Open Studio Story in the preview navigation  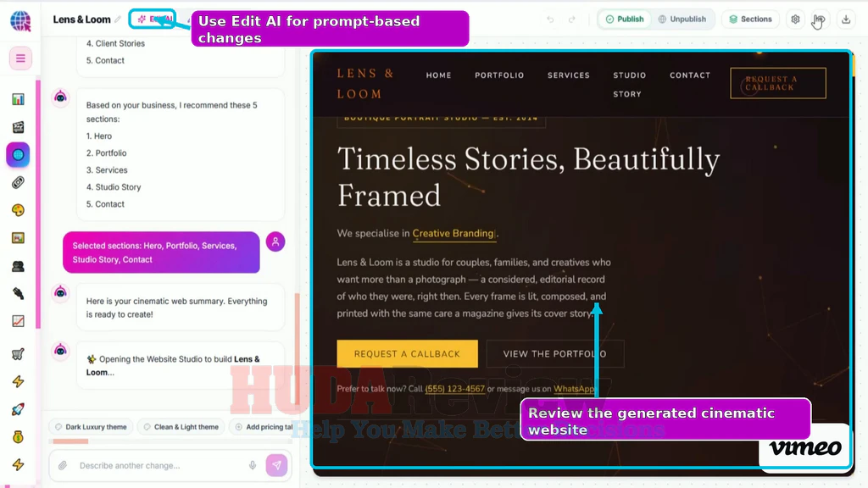pos(630,85)
